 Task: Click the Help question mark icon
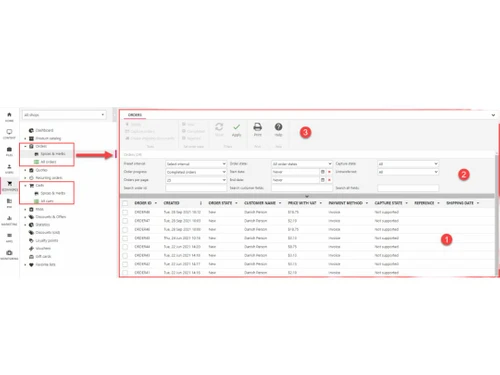(x=278, y=127)
